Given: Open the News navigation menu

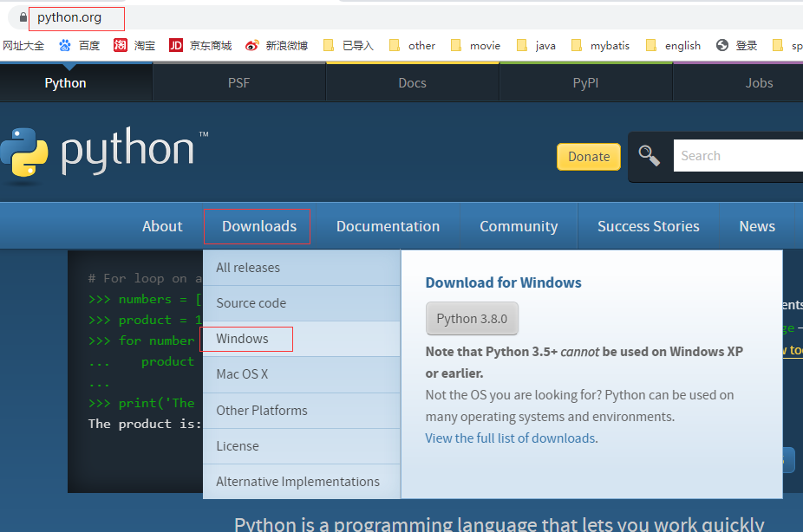Looking at the screenshot, I should (x=757, y=226).
